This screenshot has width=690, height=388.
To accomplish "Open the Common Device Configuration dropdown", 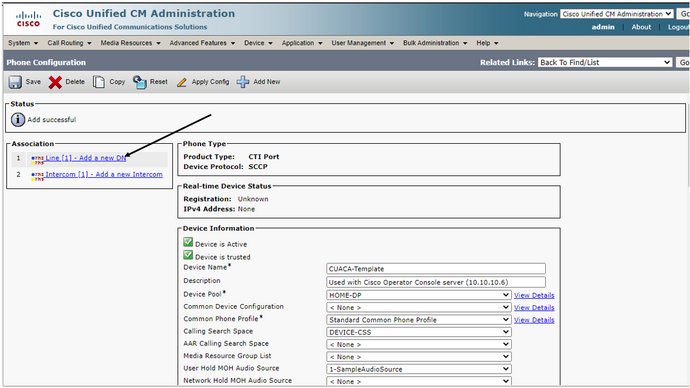I will [418, 307].
